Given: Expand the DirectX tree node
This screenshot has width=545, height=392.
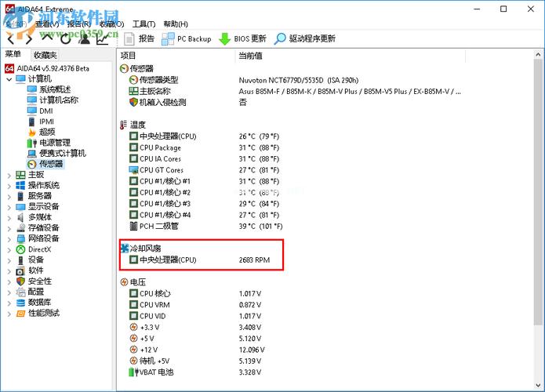Looking at the screenshot, I should pos(9,250).
